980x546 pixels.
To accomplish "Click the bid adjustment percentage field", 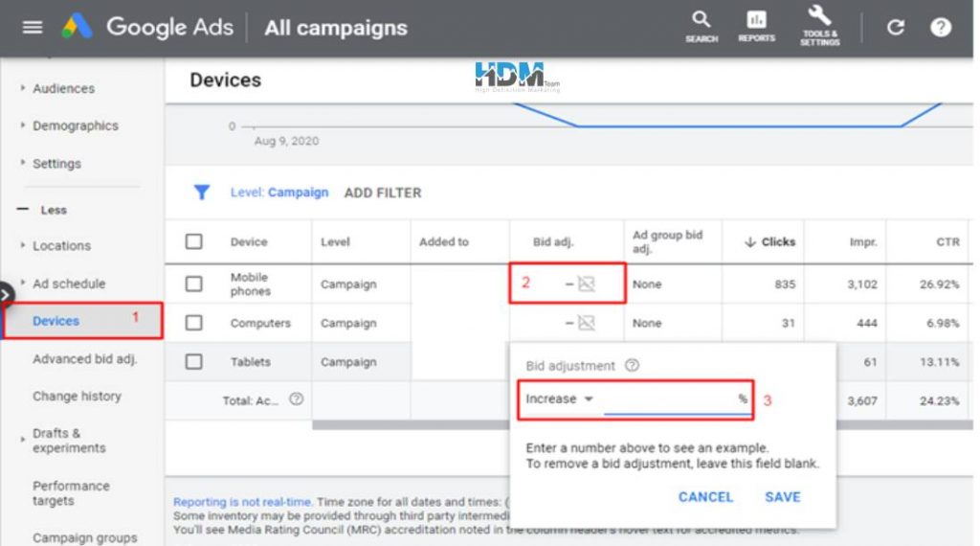I will (677, 400).
